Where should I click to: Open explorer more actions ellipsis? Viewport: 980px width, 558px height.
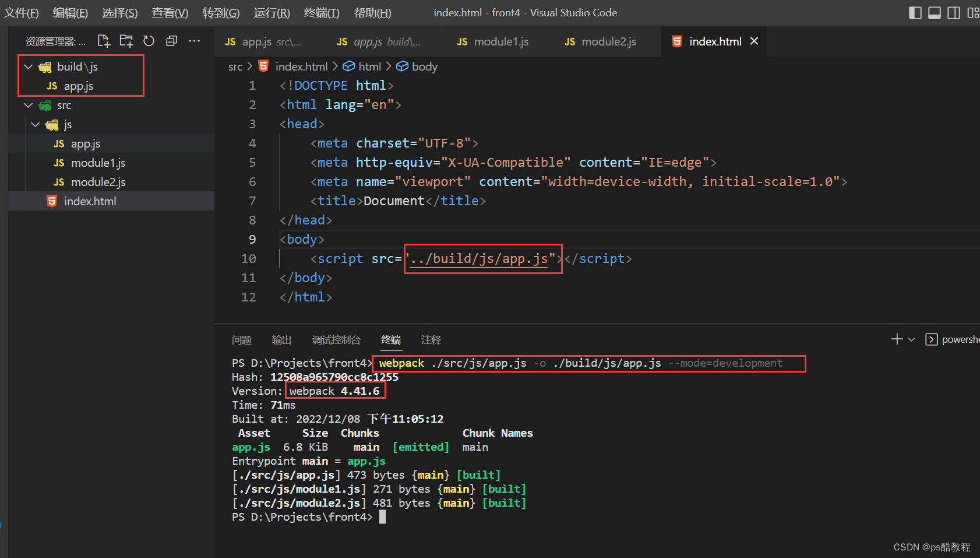click(x=194, y=41)
